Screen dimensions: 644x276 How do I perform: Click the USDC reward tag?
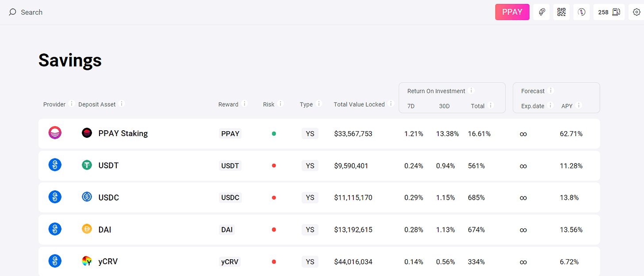230,197
